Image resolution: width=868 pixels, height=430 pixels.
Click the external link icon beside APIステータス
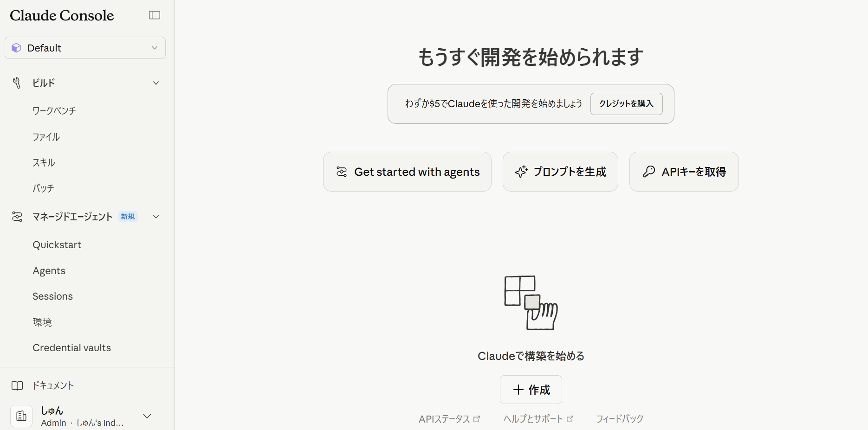point(477,419)
